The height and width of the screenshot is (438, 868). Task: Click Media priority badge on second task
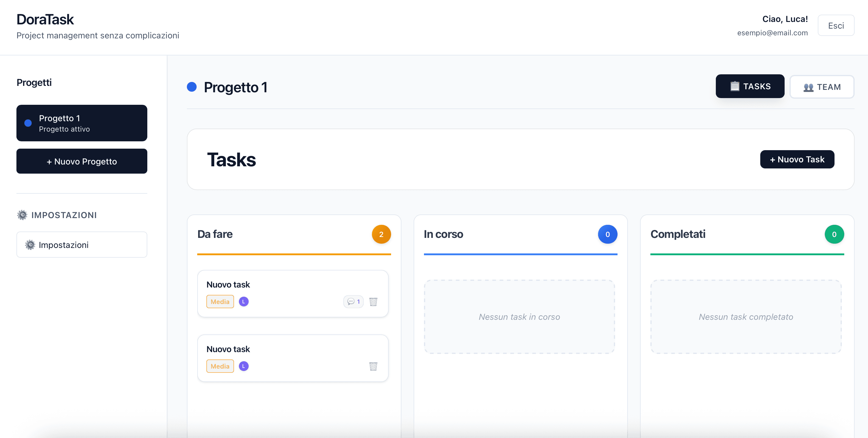tap(220, 366)
